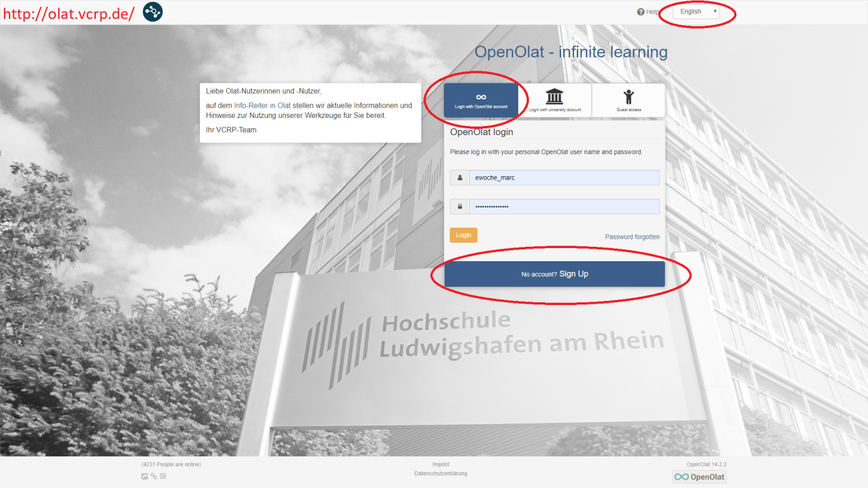Open the Imprint link in the footer

point(441,465)
